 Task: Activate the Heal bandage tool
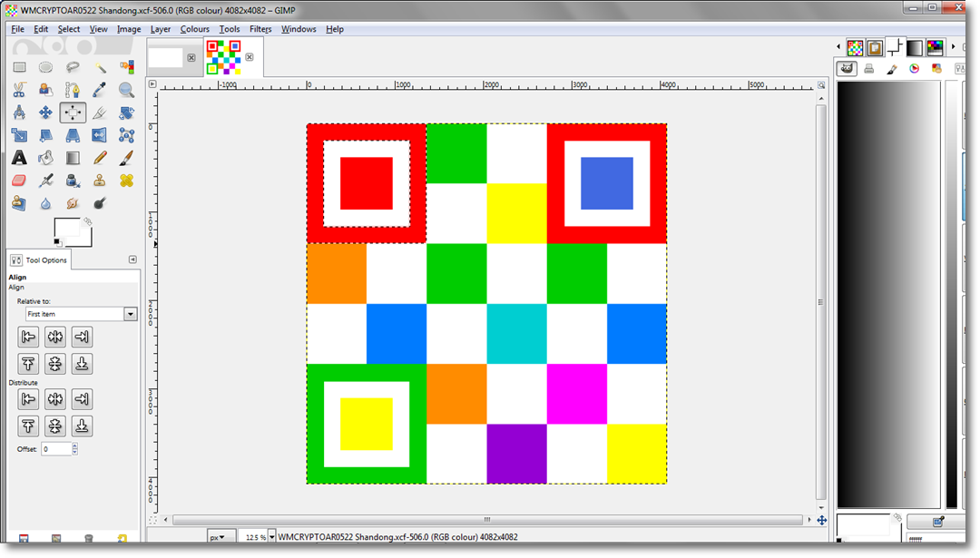126,181
